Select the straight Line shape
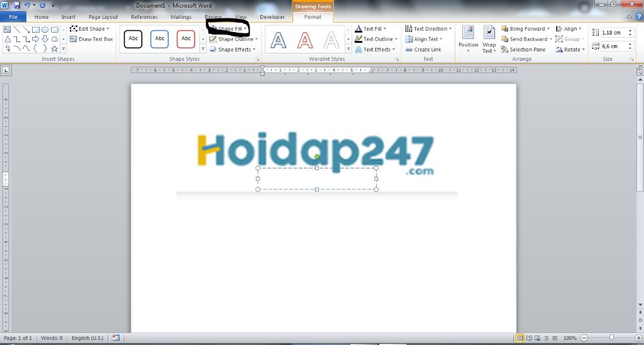The width and height of the screenshot is (644, 345). [x=17, y=30]
